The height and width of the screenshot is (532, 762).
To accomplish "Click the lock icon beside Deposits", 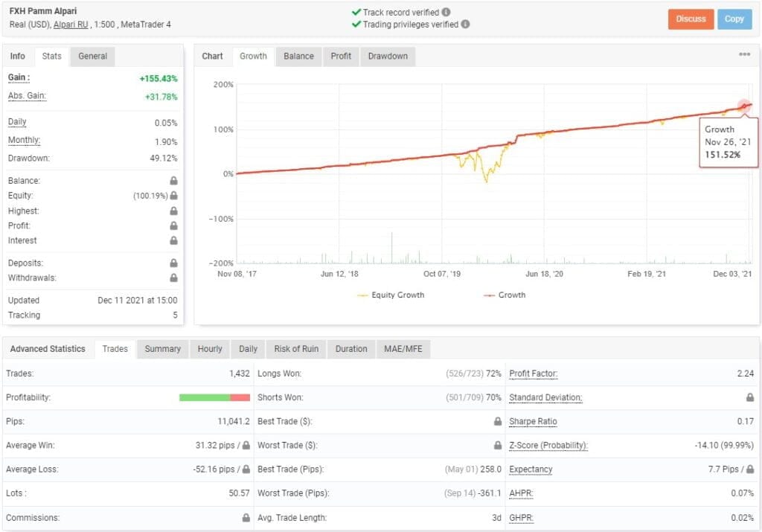I will 173,263.
